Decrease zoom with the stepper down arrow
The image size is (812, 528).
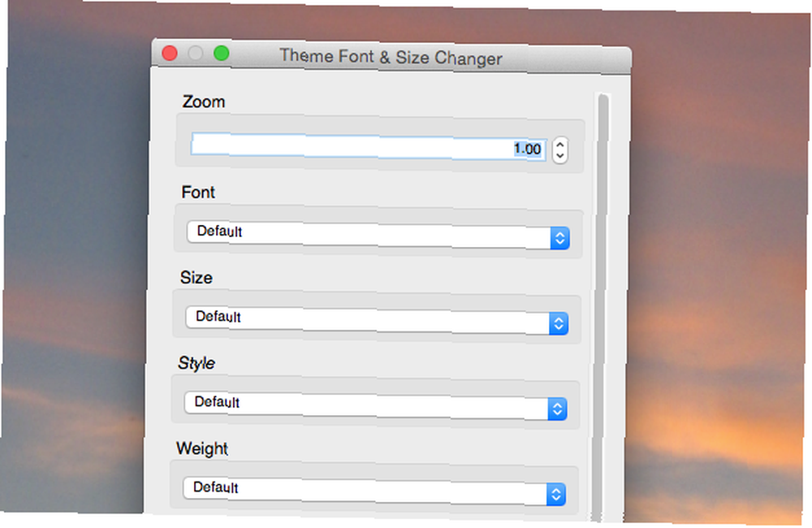pos(559,157)
